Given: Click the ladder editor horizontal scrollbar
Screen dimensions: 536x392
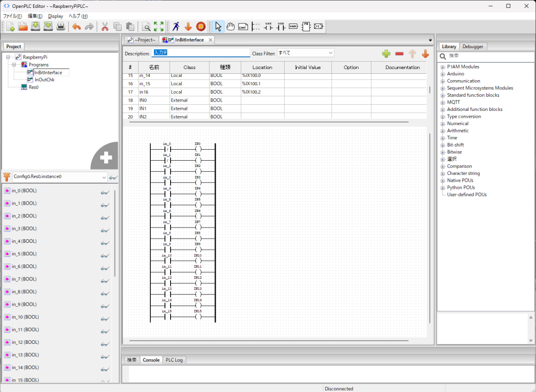Looking at the screenshot, I should click(x=269, y=341).
